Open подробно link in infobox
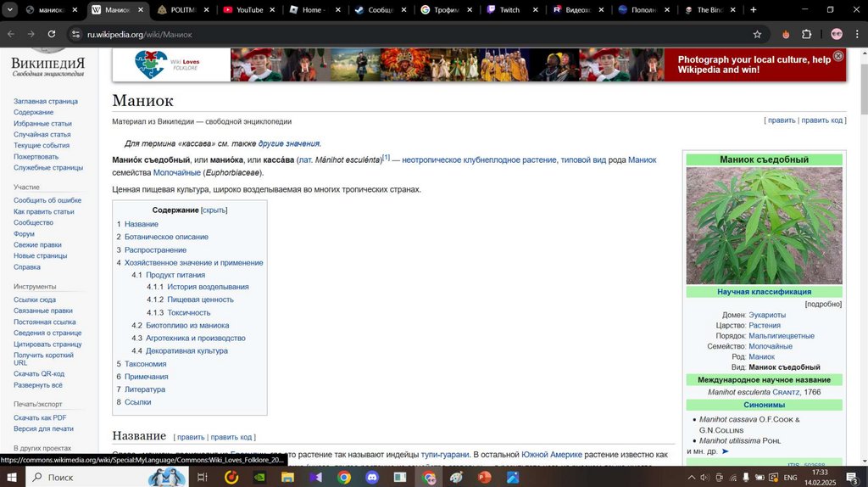This screenshot has height=487, width=868. pos(823,304)
